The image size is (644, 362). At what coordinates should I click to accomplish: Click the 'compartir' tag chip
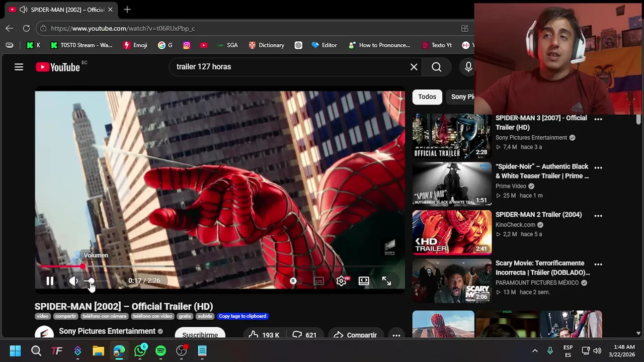(x=65, y=316)
